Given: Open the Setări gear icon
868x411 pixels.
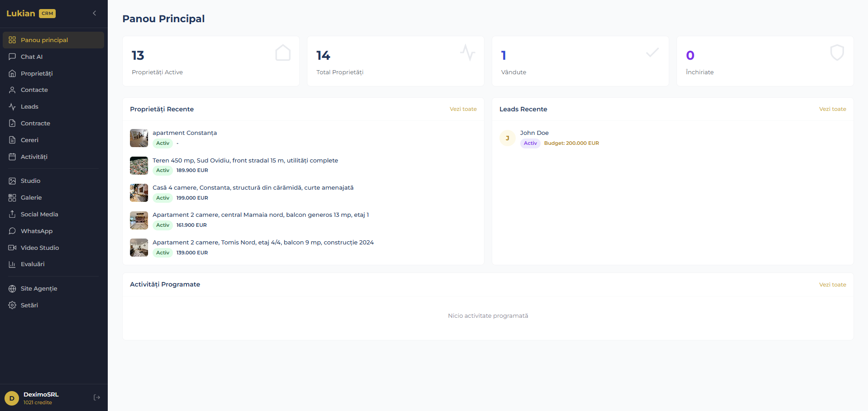Looking at the screenshot, I should tap(12, 305).
